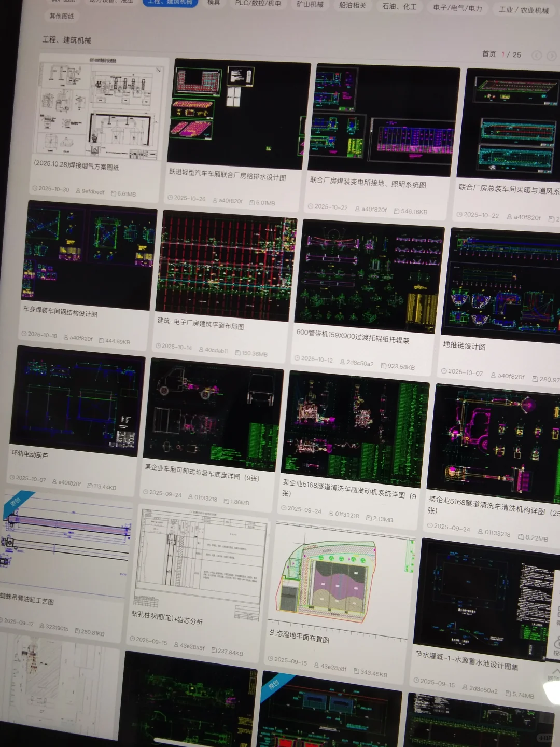
Task: Click title 环轨电动葫芦
Action: pos(30,454)
